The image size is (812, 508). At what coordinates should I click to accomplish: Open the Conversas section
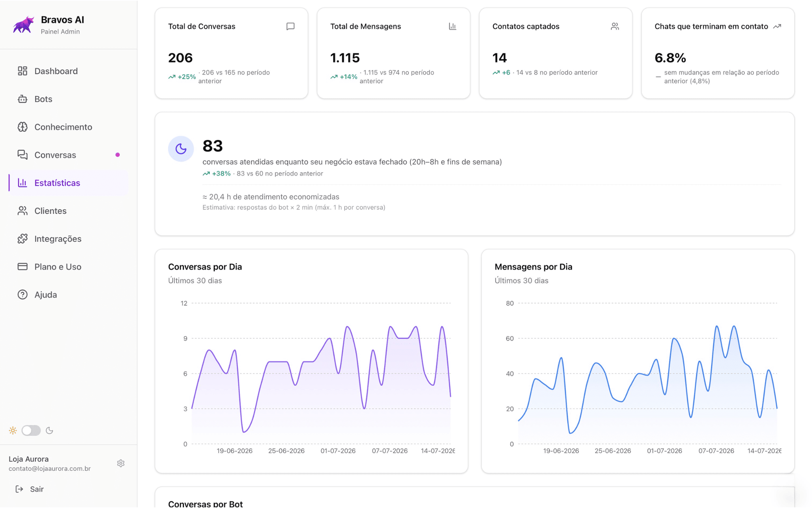click(68, 155)
